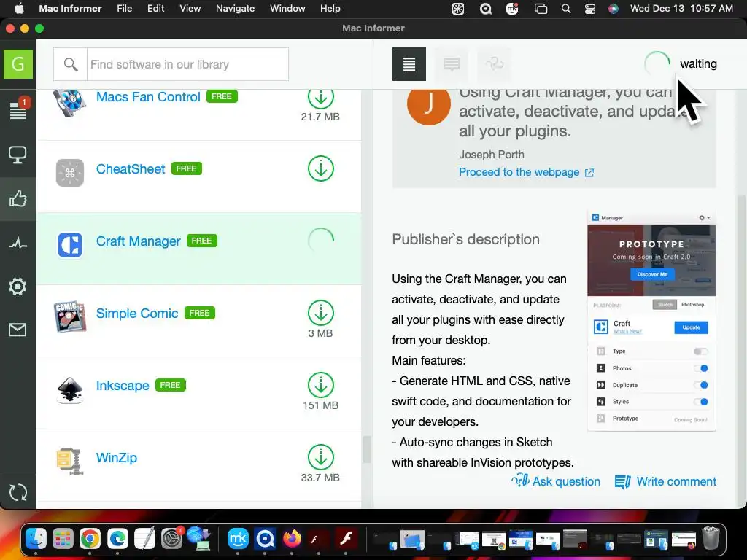Select the description list tab icon

409,64
